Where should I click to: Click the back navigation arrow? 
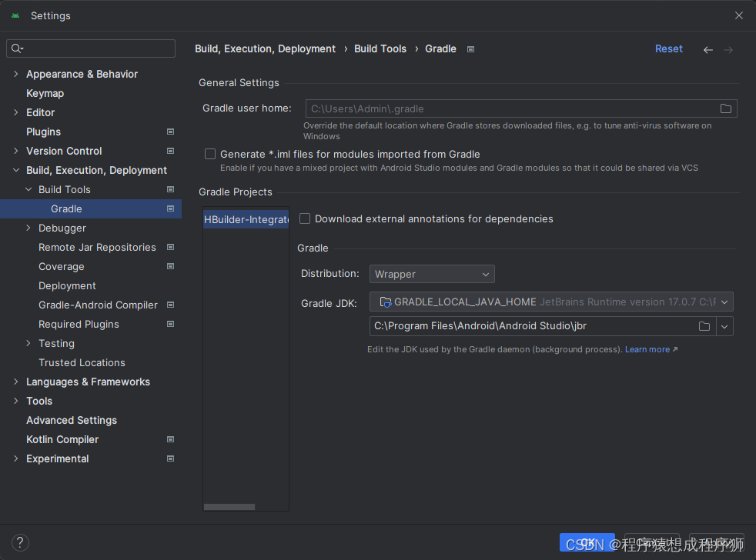tap(707, 50)
